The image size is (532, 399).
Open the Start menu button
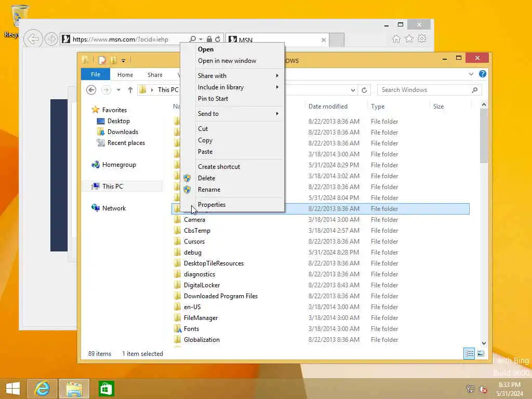click(x=12, y=389)
